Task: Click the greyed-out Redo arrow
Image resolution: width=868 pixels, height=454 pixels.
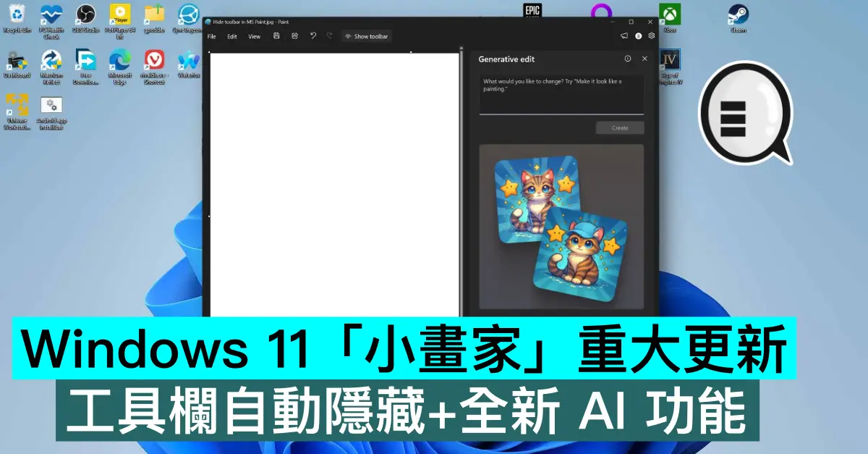Action: (330, 36)
